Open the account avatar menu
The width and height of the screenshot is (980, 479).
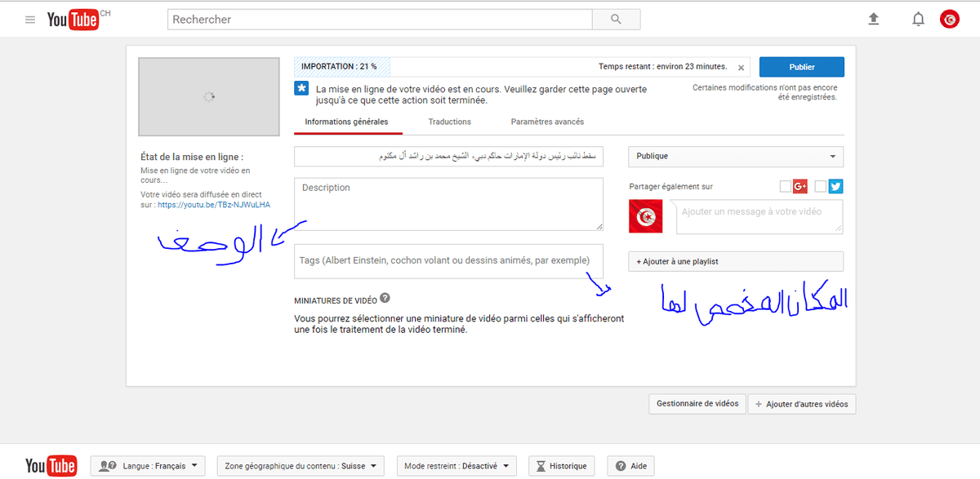(950, 19)
